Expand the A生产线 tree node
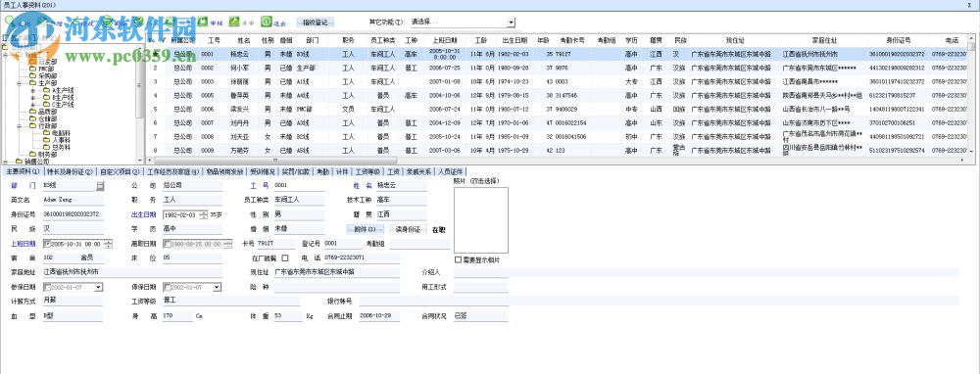The image size is (980, 374). [x=33, y=90]
